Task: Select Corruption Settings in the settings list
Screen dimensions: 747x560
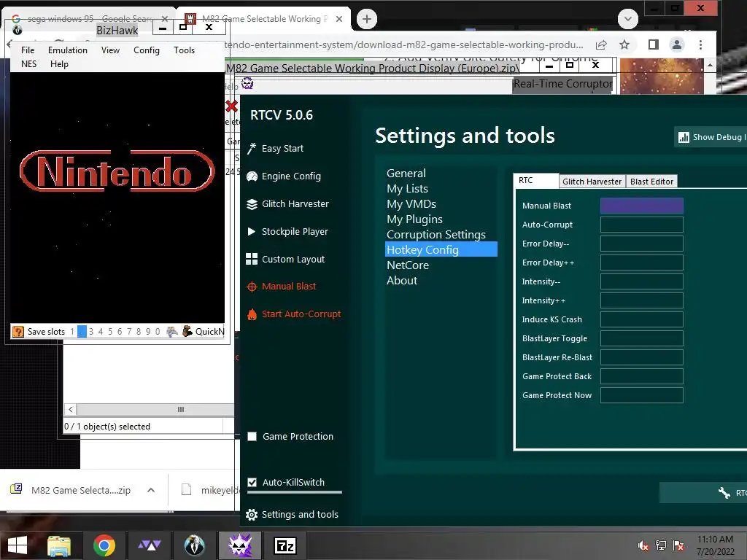Action: (x=436, y=234)
